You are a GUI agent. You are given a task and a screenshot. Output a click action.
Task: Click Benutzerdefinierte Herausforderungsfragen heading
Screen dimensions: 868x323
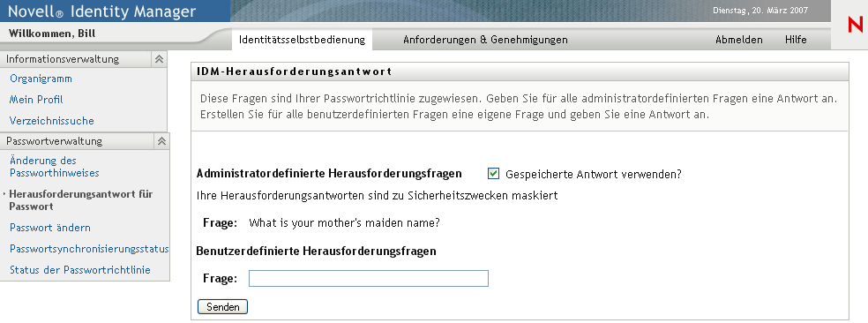[316, 251]
